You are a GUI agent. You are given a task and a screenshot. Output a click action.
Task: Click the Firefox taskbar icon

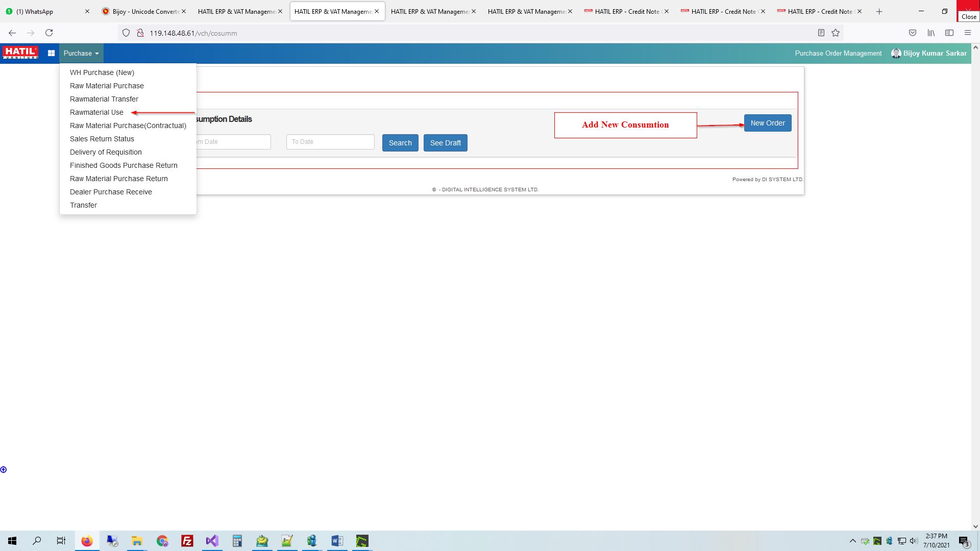click(87, 541)
